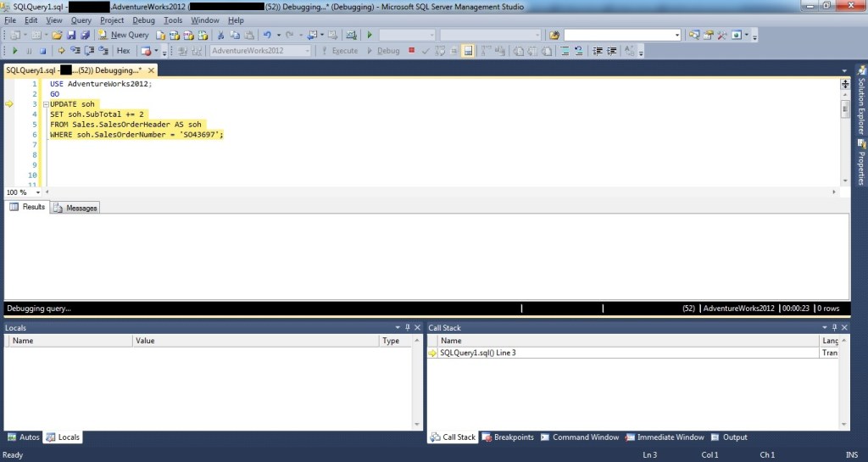Click the tools wrench icon in the toolbar
Viewport: 868px width, 462px height.
[722, 36]
